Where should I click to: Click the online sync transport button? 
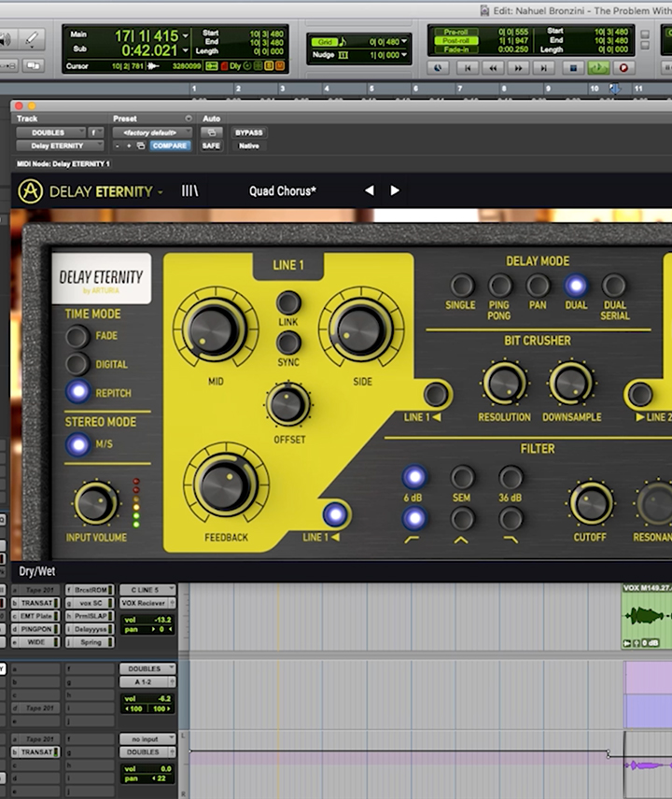(438, 67)
